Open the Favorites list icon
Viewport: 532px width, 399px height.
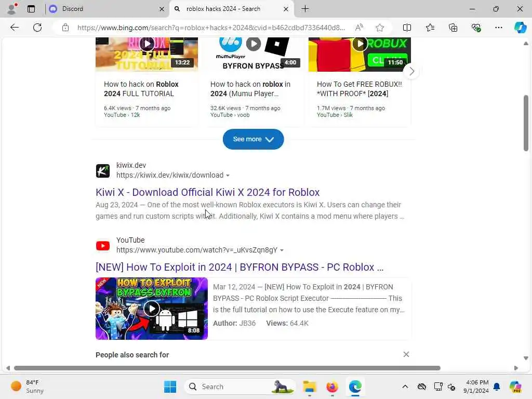click(430, 28)
